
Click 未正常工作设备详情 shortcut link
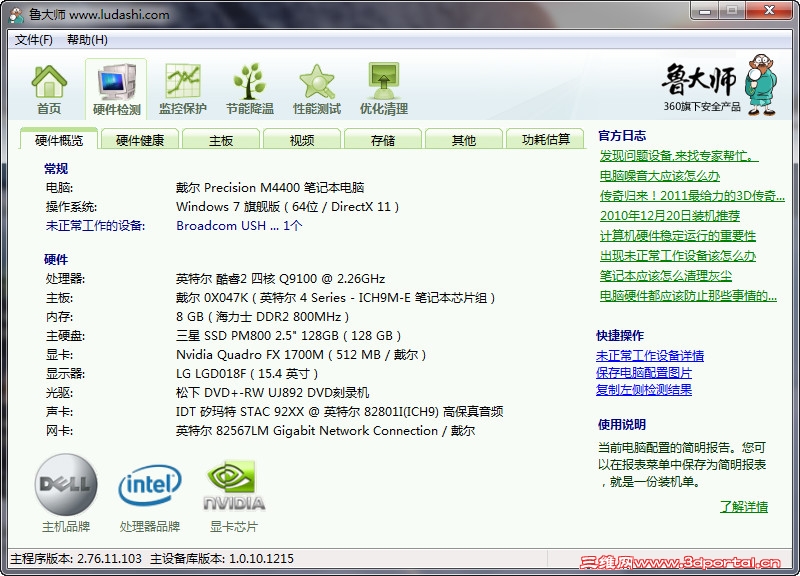(650, 356)
